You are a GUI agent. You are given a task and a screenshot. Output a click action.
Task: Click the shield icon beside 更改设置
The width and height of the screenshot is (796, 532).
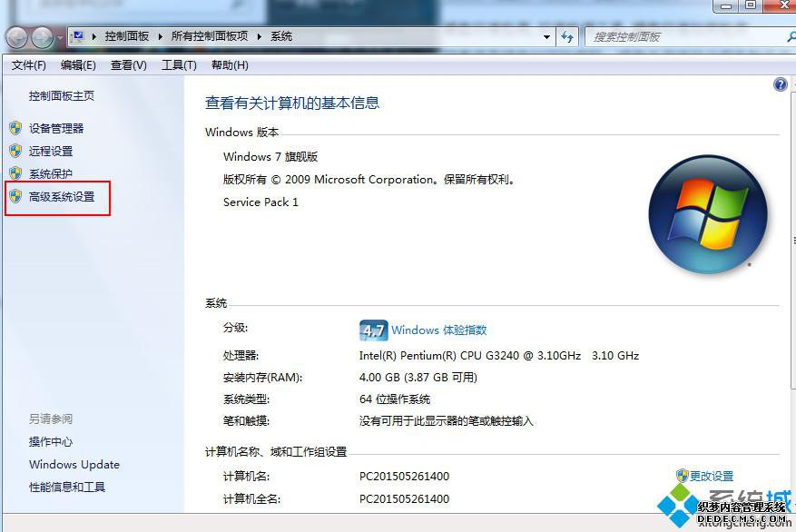point(683,476)
